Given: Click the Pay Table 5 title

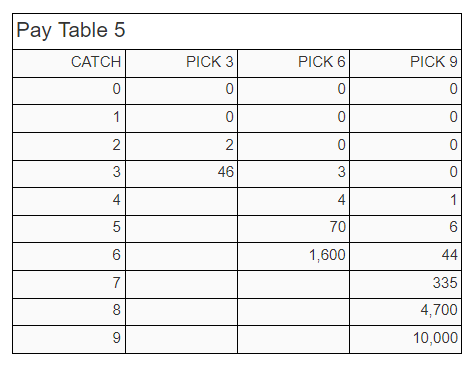Looking at the screenshot, I should point(71,30).
